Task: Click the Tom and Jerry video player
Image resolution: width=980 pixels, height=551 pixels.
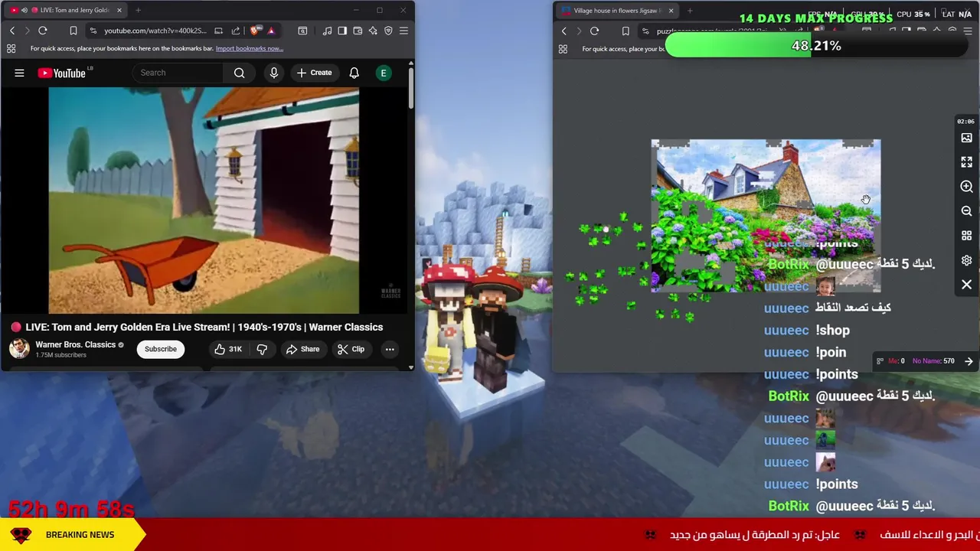Action: pyautogui.click(x=204, y=201)
